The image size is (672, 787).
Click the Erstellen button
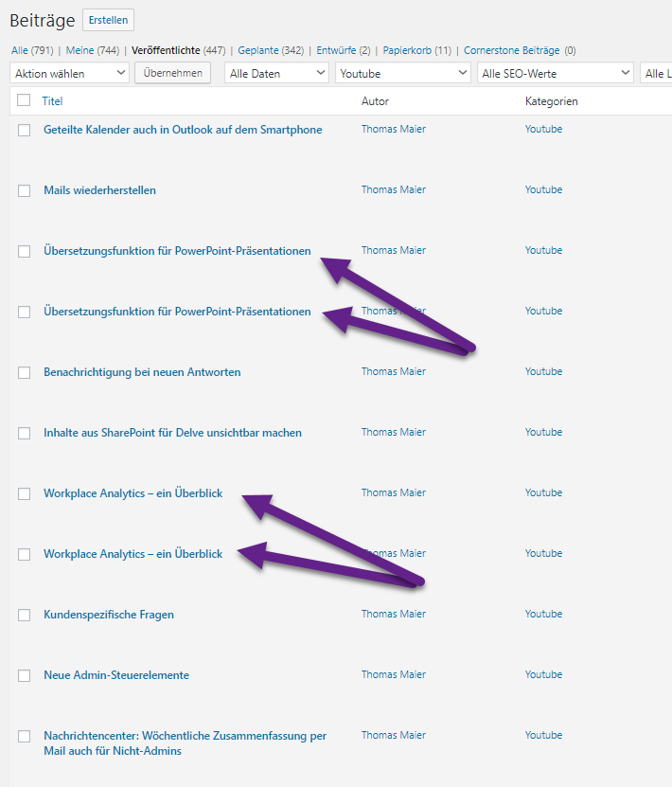108,20
